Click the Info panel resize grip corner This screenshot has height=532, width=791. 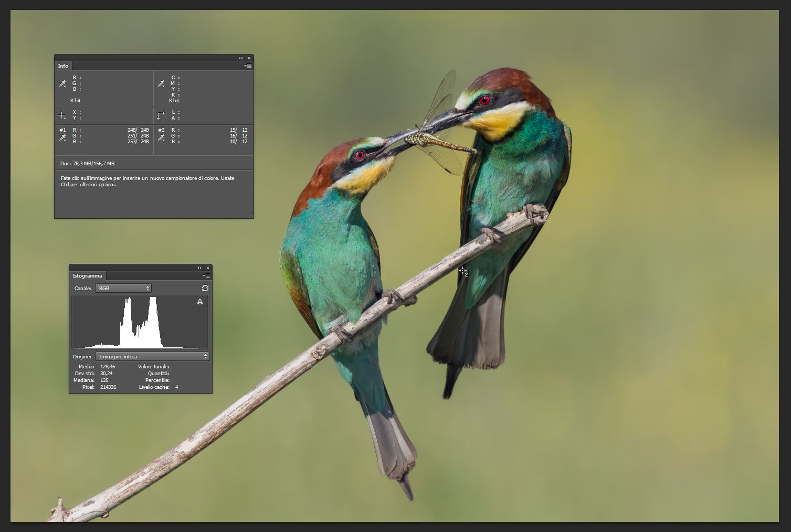tap(250, 215)
